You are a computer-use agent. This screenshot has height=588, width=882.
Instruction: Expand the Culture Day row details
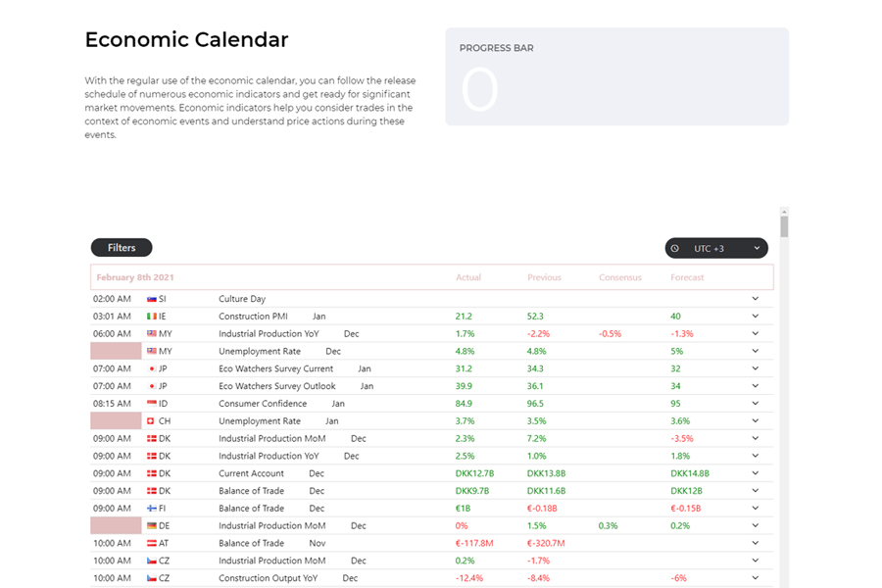[x=756, y=299]
